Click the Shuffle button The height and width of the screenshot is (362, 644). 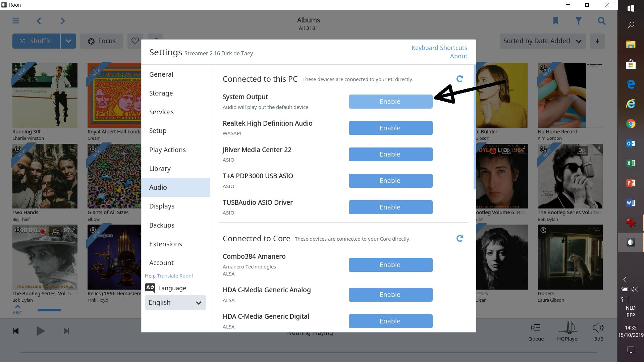pyautogui.click(x=36, y=41)
